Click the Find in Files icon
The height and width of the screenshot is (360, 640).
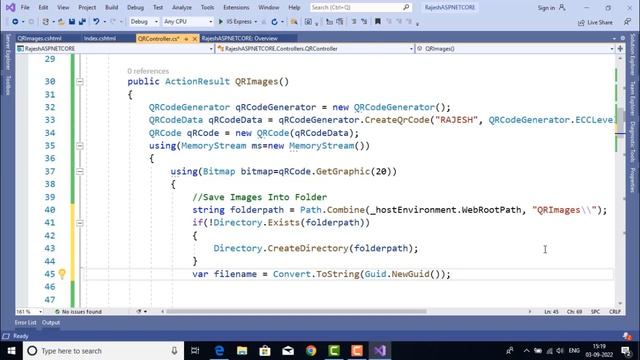click(x=293, y=22)
